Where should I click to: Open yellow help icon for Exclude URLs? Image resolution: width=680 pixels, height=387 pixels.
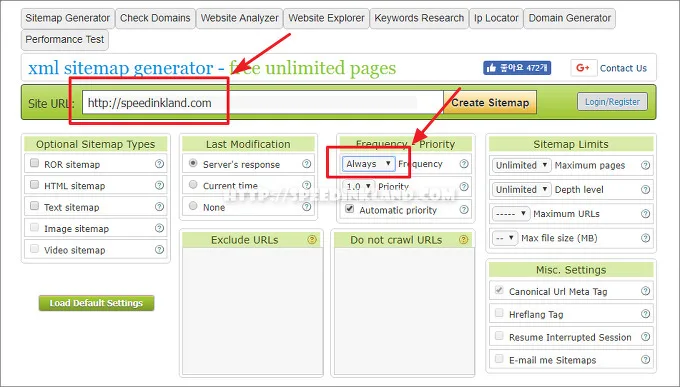point(312,239)
